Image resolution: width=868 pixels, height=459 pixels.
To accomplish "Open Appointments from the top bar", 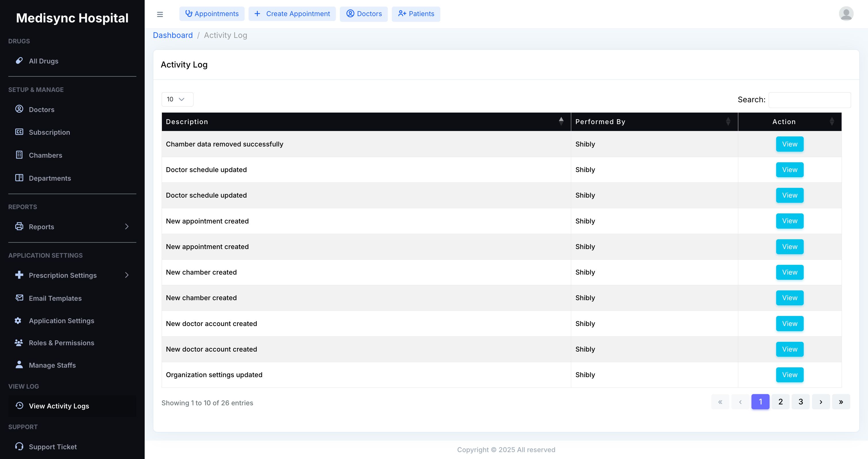I will (x=212, y=14).
